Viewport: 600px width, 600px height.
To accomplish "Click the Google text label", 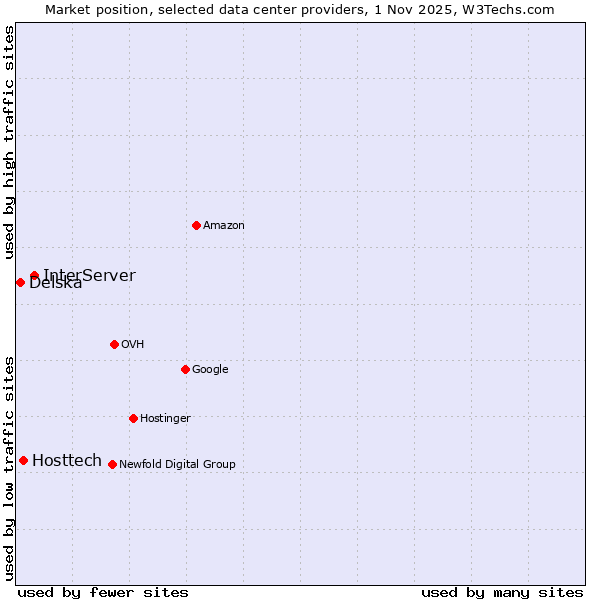I will 210,370.
